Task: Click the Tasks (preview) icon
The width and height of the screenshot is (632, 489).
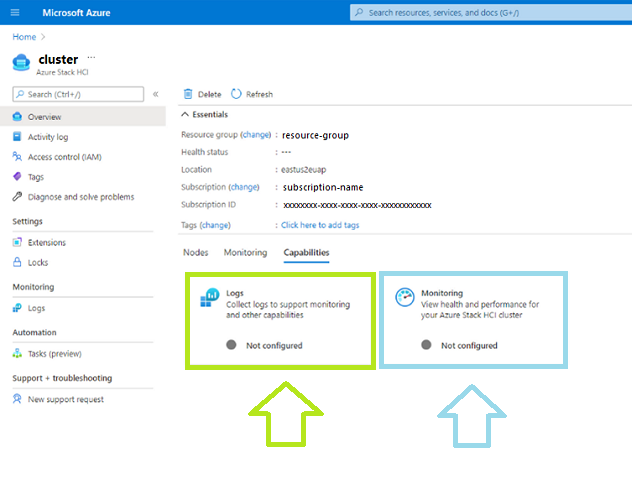Action: tap(17, 354)
